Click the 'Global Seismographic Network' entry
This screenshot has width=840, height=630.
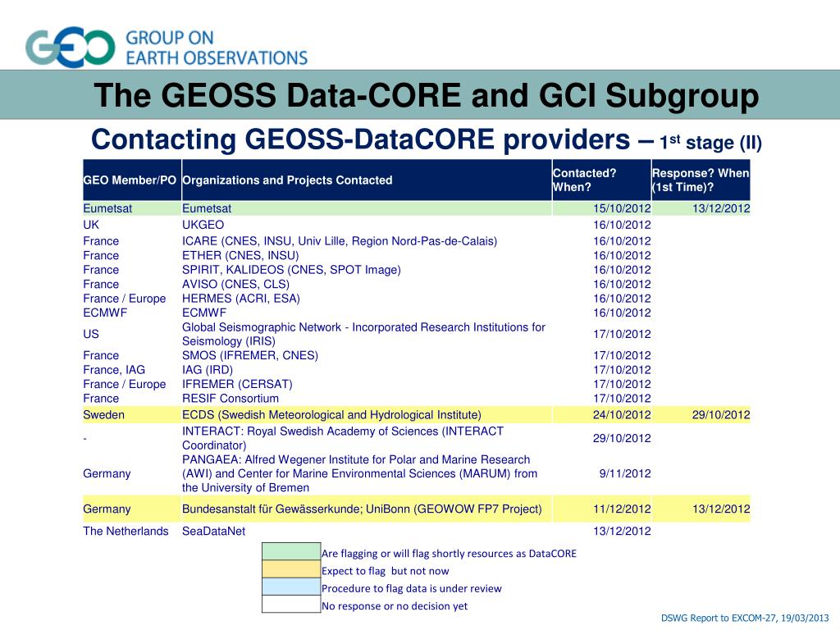pos(363,335)
